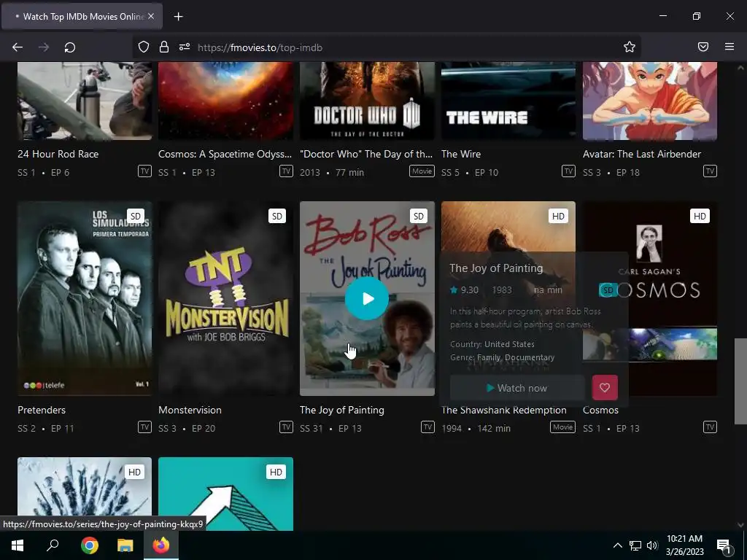Close the Watch Top IMDb Movies tab

click(151, 16)
